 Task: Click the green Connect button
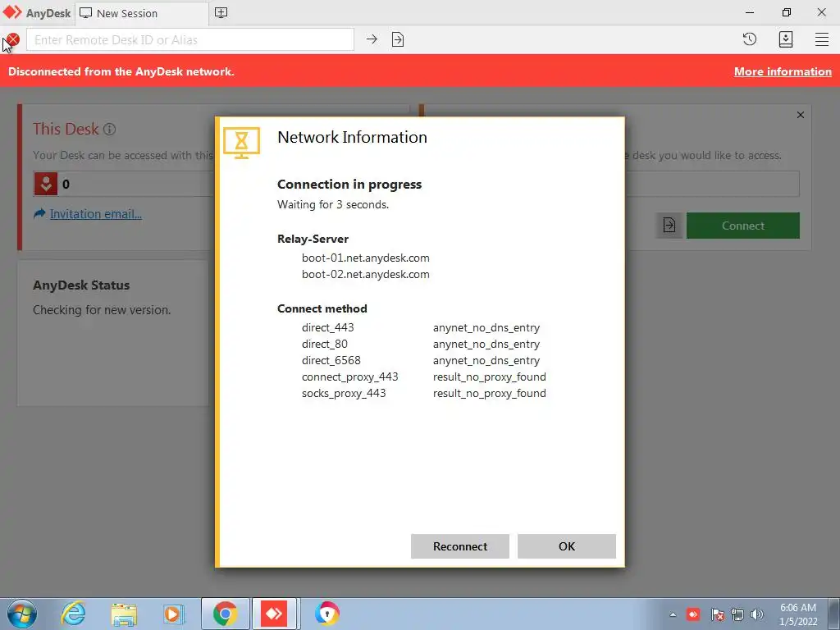coord(742,226)
